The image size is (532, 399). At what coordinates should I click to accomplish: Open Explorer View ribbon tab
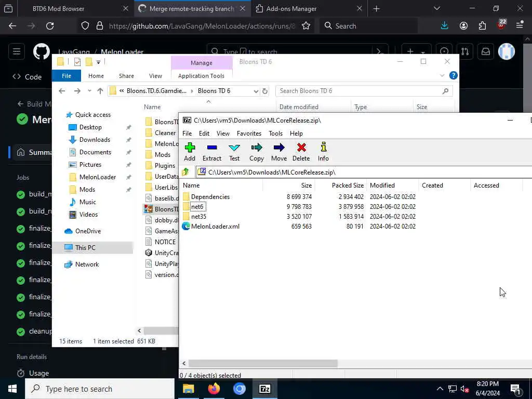click(x=155, y=76)
